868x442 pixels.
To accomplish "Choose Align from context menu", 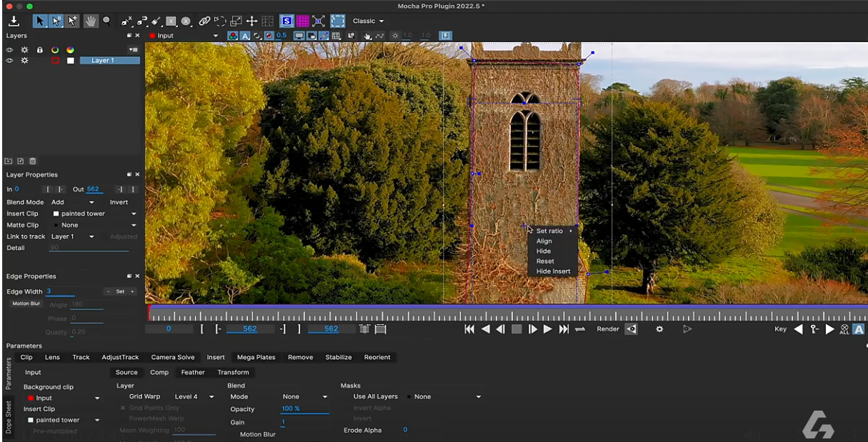I will tap(544, 241).
